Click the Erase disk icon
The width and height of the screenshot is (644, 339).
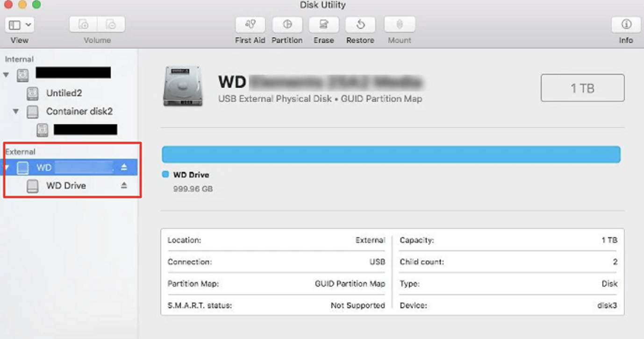(323, 25)
